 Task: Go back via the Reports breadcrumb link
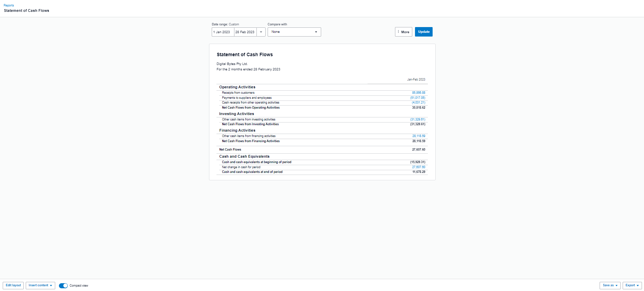tap(9, 5)
